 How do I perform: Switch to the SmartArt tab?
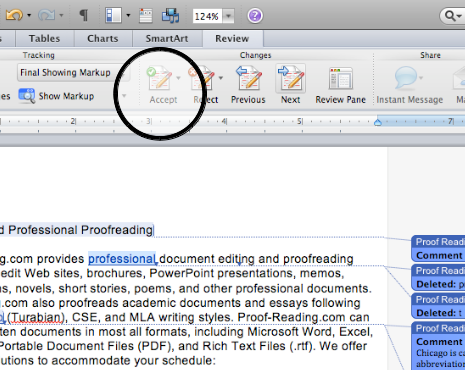167,39
